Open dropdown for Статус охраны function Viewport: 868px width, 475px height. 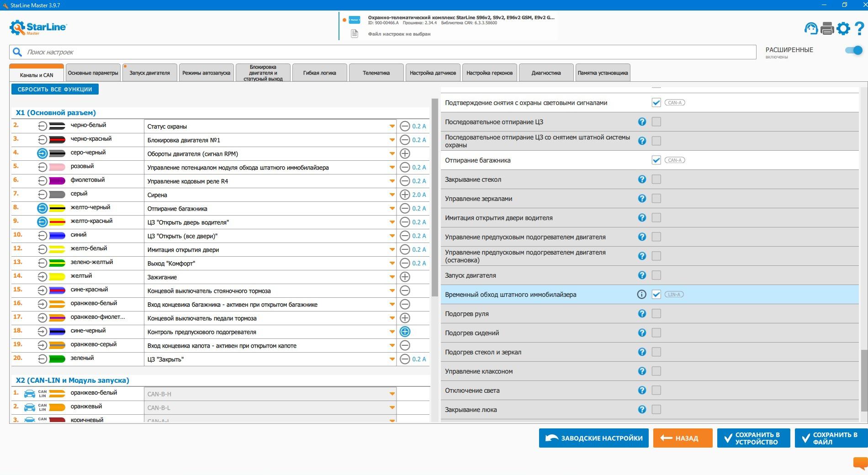[392, 127]
